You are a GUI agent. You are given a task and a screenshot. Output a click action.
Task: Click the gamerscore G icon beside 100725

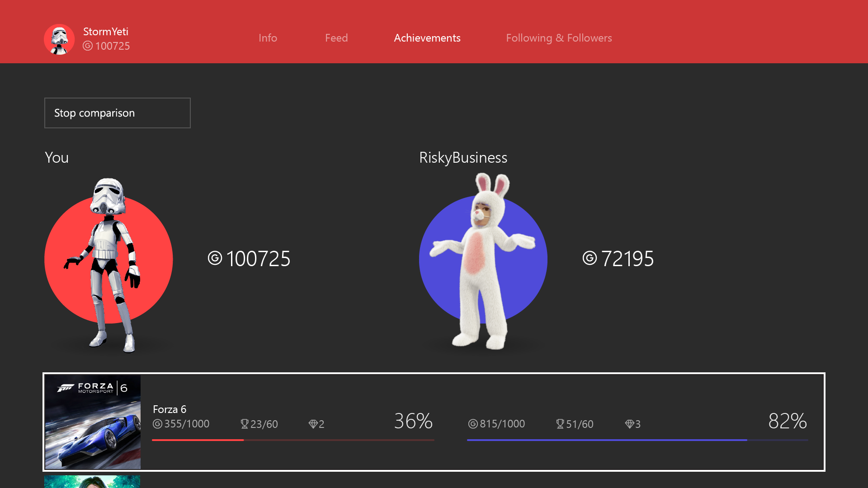pyautogui.click(x=215, y=258)
